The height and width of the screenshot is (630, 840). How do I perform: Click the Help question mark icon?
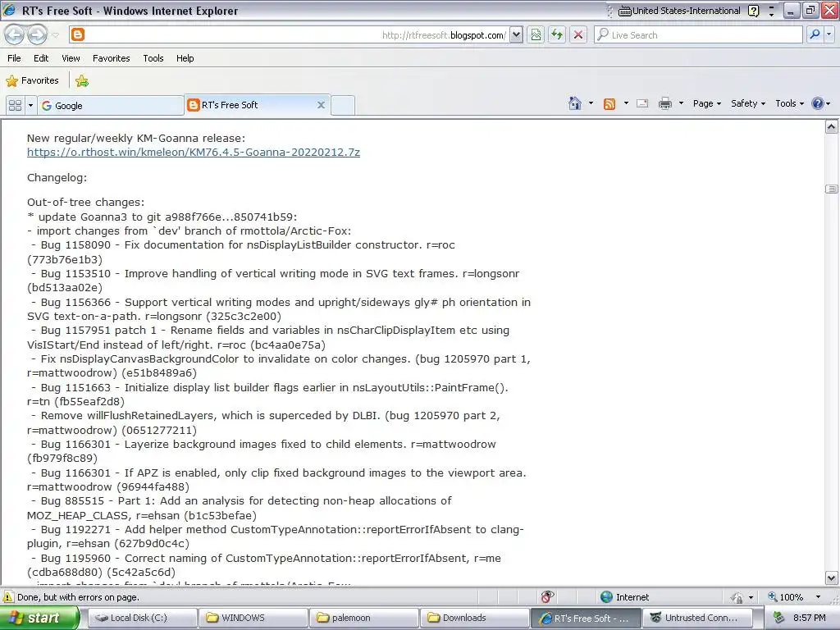(818, 103)
